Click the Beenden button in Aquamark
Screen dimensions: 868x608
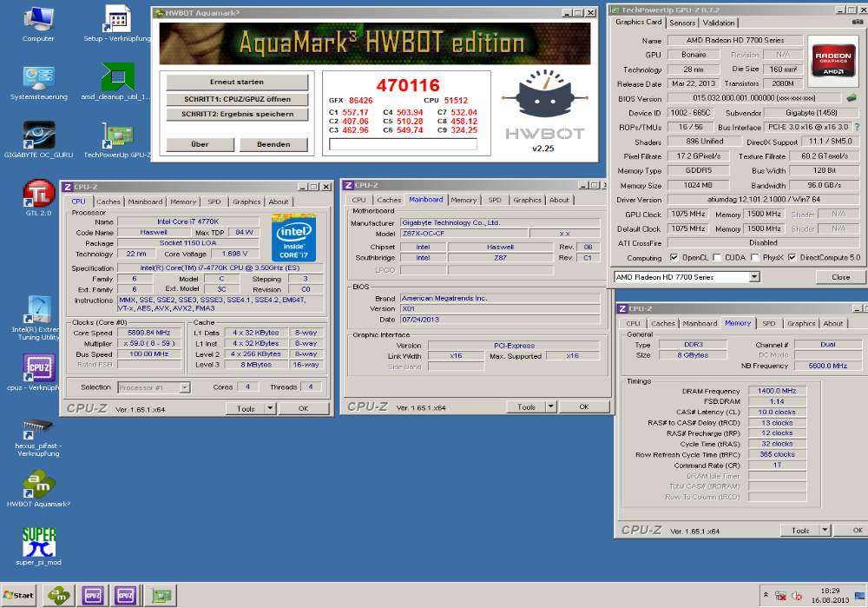(x=273, y=144)
